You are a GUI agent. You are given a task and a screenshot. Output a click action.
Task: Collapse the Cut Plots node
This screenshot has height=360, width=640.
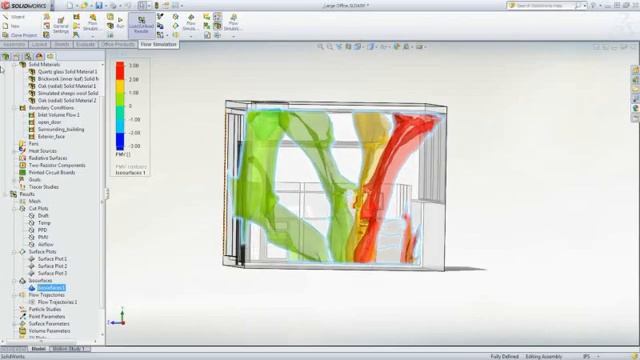pyautogui.click(x=15, y=209)
